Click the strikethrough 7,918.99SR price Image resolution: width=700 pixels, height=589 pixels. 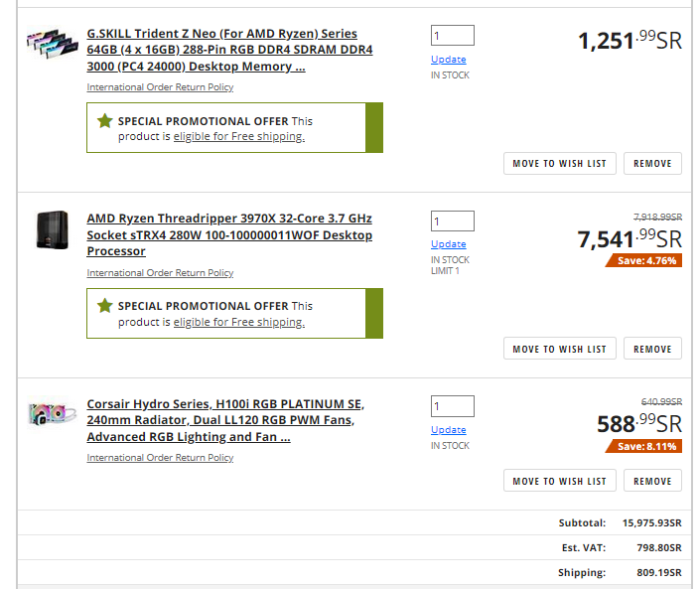pyautogui.click(x=657, y=217)
